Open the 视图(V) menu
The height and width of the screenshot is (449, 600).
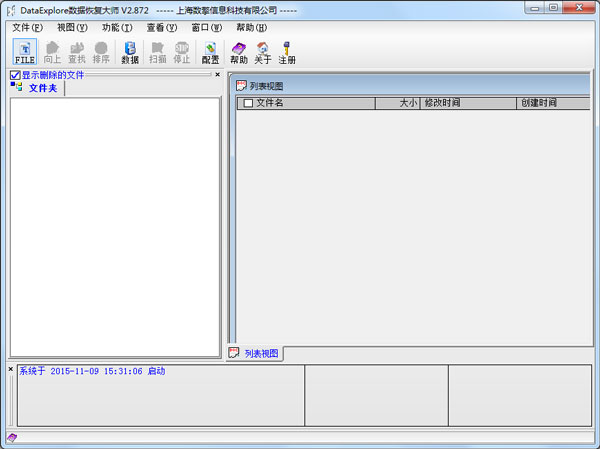click(72, 28)
